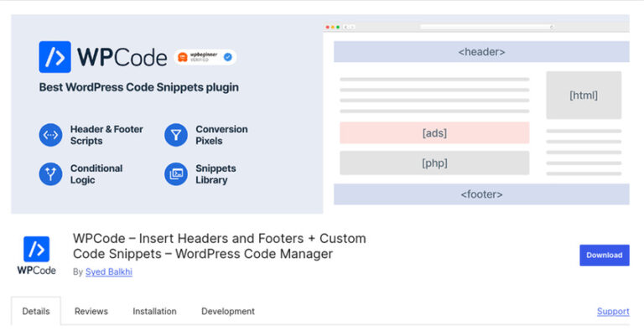Screen dimensions: 644x336
Task: Click the [ads] block in mockup
Action: [x=434, y=133]
